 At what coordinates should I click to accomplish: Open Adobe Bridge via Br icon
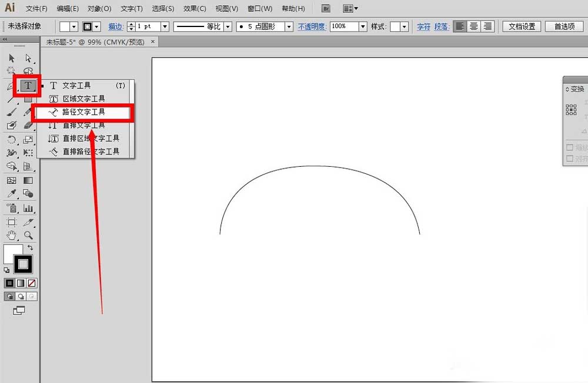(x=326, y=8)
